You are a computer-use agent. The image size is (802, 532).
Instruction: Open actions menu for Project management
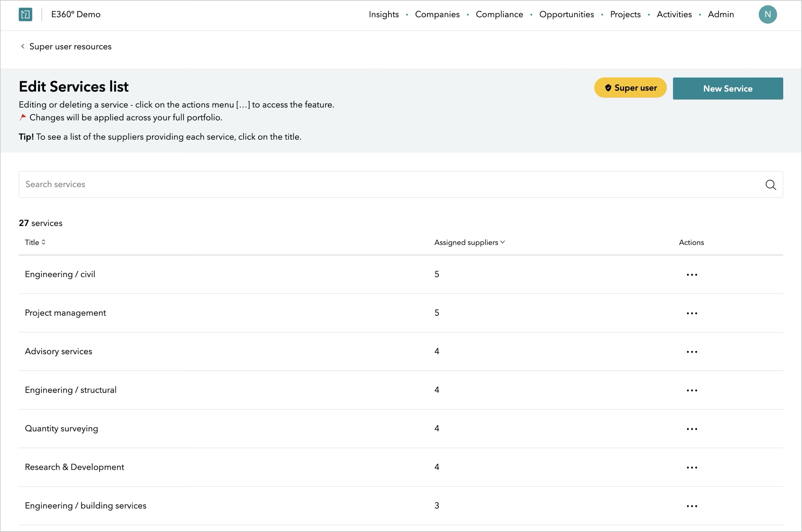691,313
